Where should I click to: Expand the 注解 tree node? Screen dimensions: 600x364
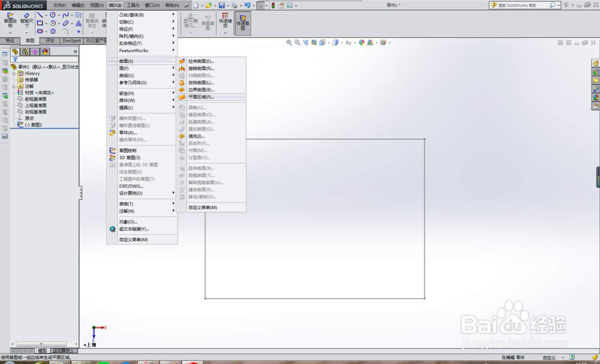point(14,86)
